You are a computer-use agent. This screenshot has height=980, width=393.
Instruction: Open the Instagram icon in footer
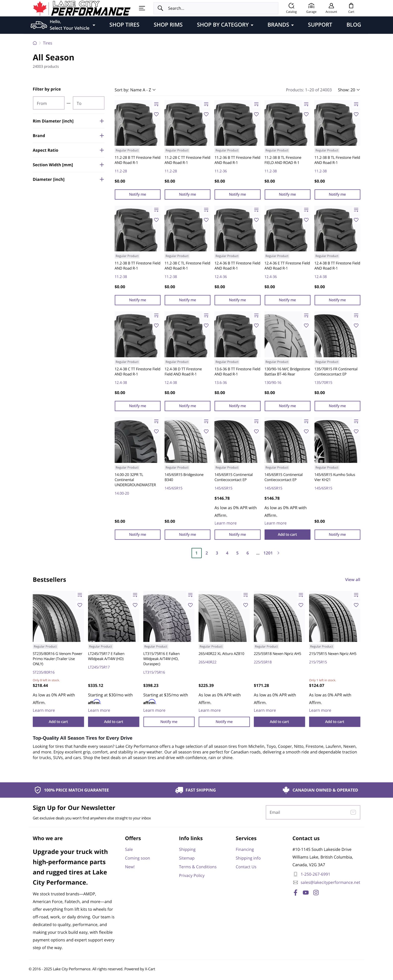[316, 893]
